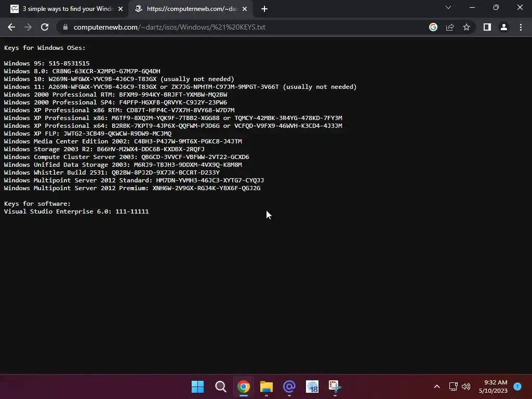Screen dimensions: 532x399
Task: Open Chrome's three-dot menu
Action: [x=521, y=27]
